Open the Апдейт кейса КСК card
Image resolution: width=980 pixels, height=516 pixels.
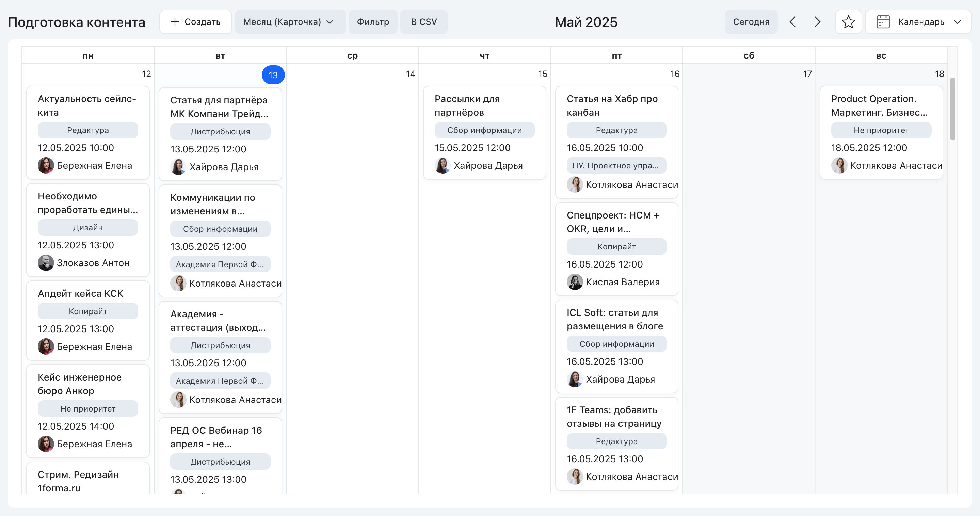pyautogui.click(x=88, y=320)
